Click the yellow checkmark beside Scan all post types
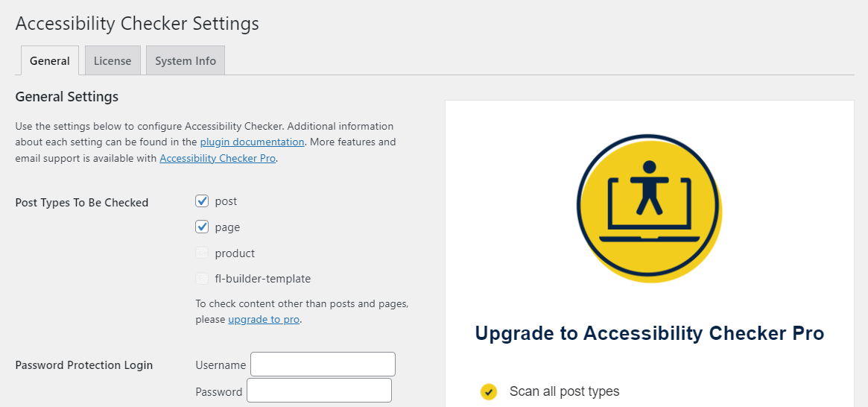 (x=489, y=392)
